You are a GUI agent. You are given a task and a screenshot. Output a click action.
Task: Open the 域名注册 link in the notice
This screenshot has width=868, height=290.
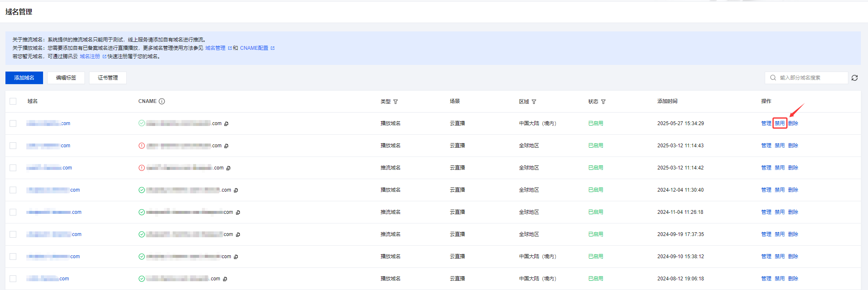[x=90, y=56]
